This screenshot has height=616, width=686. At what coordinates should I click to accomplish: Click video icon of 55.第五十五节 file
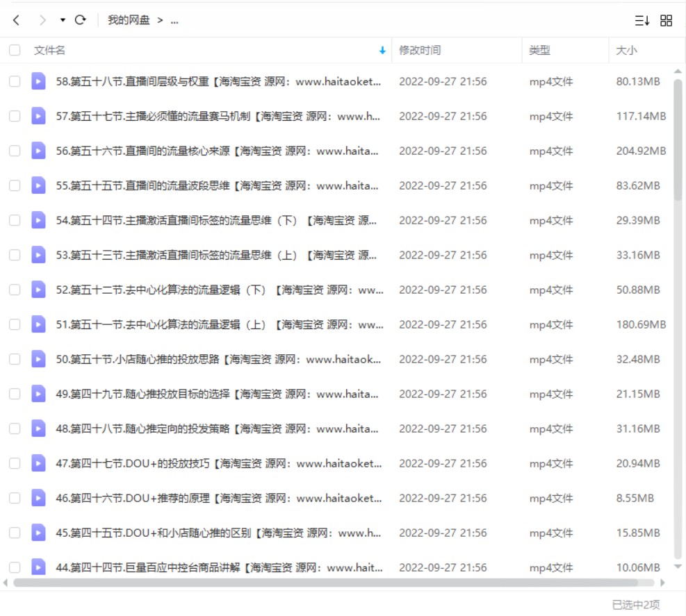pos(38,185)
